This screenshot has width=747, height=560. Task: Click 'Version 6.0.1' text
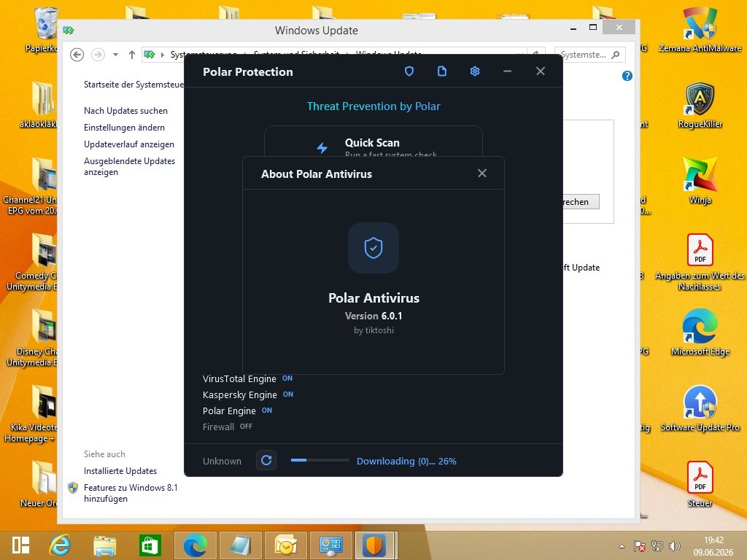(x=373, y=316)
